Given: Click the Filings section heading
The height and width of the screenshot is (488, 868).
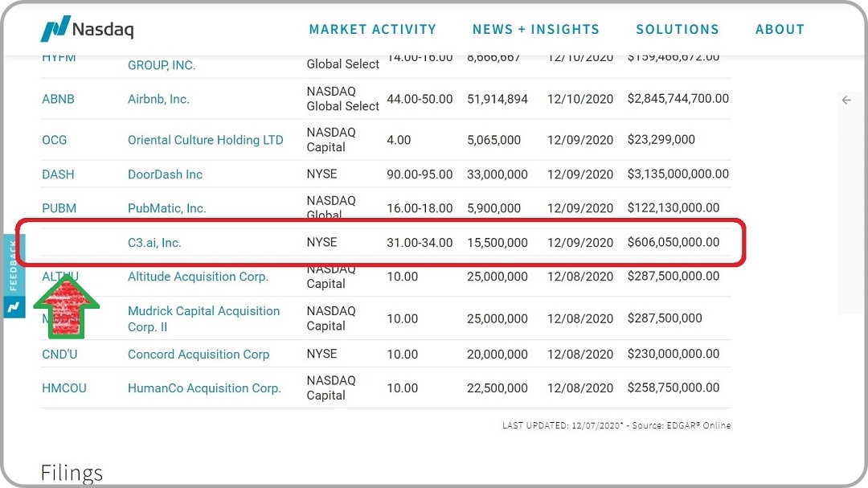Looking at the screenshot, I should click(72, 473).
